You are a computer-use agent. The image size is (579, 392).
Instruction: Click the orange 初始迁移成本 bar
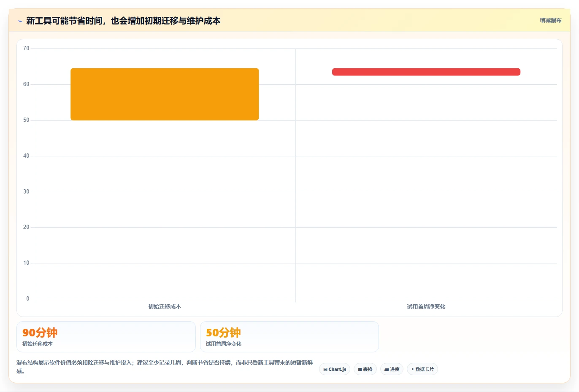click(x=165, y=94)
